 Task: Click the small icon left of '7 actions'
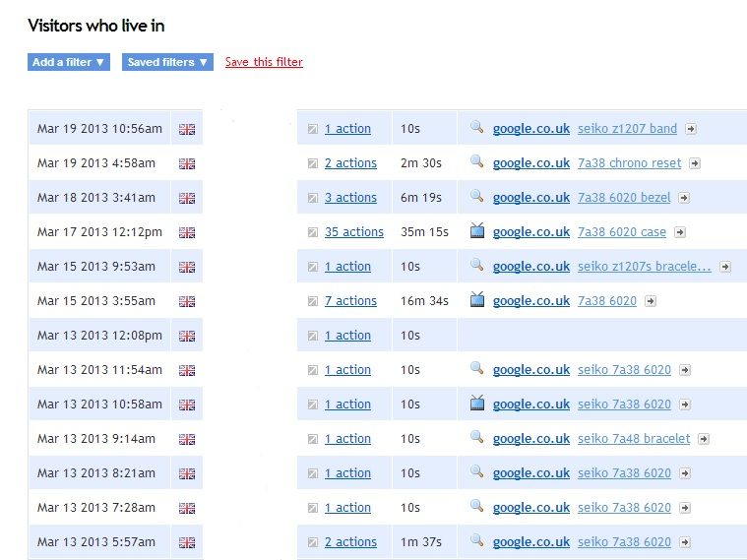pyautogui.click(x=312, y=301)
